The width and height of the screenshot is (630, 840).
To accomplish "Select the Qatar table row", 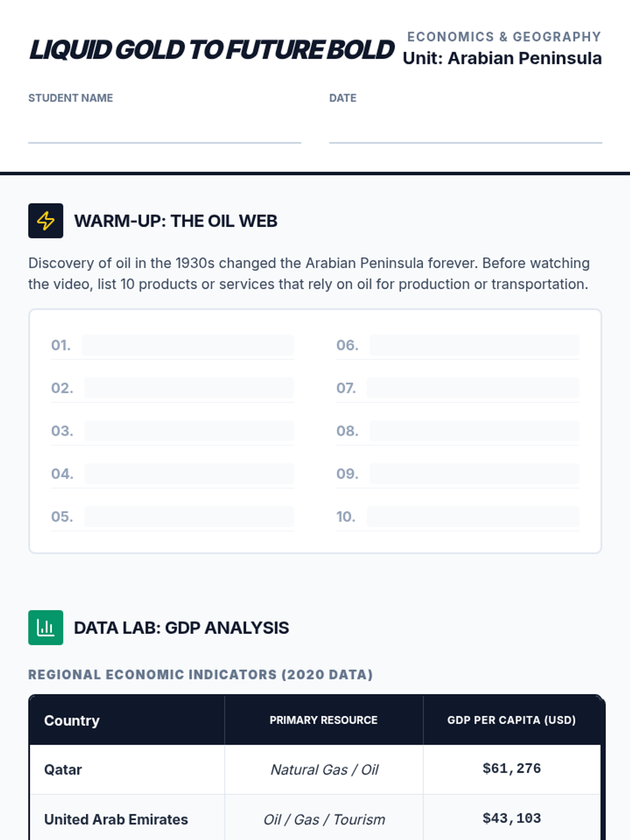I will click(63, 770).
